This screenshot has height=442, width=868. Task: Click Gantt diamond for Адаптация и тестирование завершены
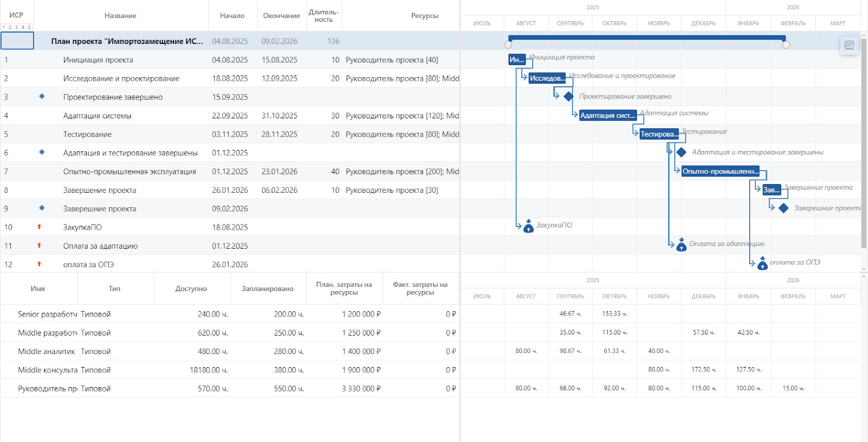[681, 153]
